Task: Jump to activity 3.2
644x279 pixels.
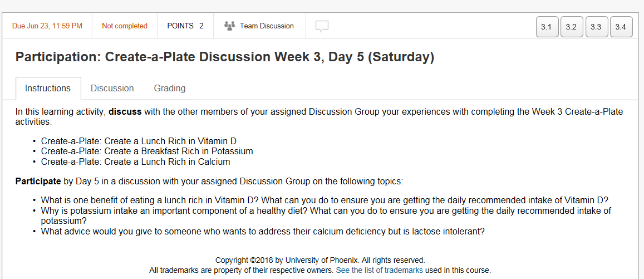Action: (x=571, y=27)
